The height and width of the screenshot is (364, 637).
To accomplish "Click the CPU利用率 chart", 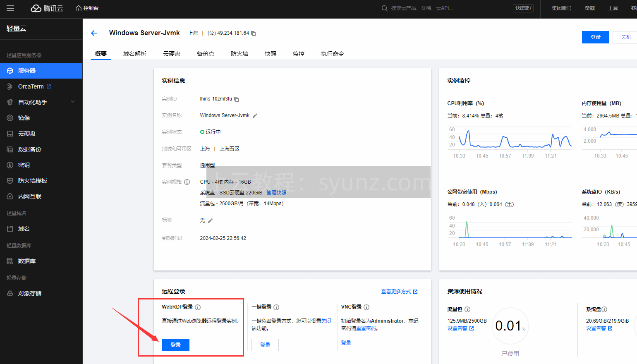I will pos(510,142).
